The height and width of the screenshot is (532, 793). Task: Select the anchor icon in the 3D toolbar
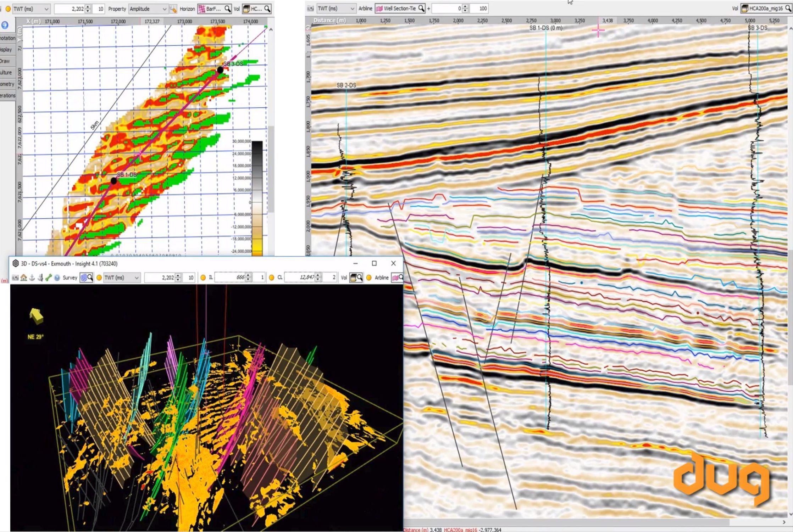[x=32, y=278]
